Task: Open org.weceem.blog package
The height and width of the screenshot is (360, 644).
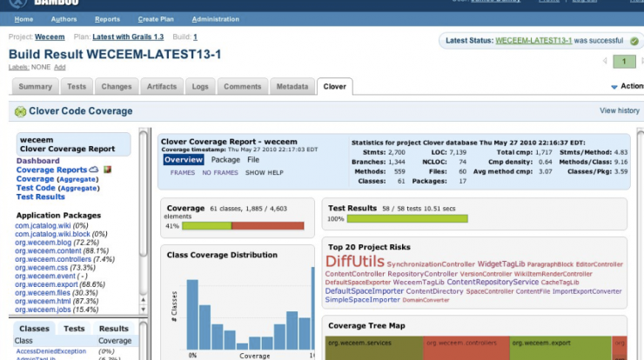Action: point(44,243)
